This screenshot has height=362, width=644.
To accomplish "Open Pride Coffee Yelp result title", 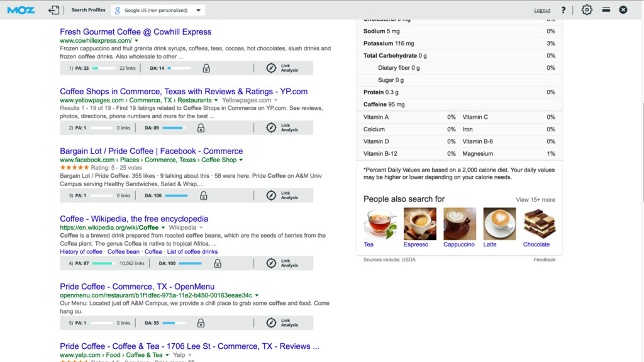I will point(189,346).
